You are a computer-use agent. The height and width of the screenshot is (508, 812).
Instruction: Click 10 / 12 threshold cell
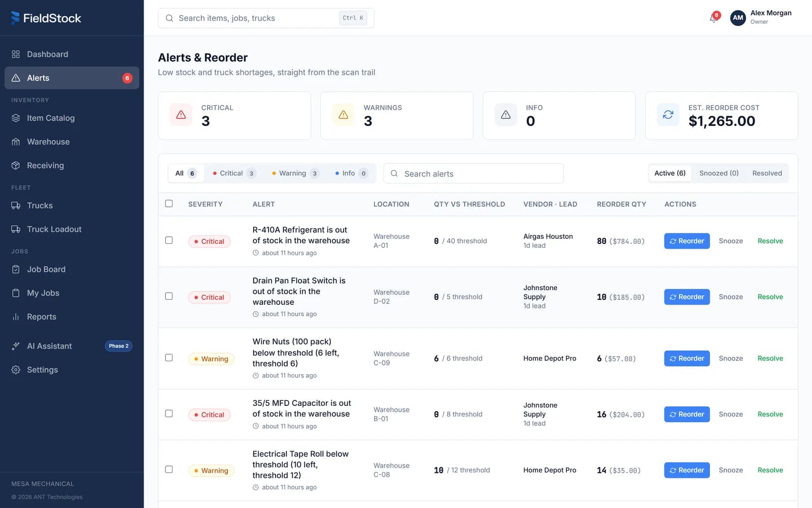pyautogui.click(x=462, y=470)
